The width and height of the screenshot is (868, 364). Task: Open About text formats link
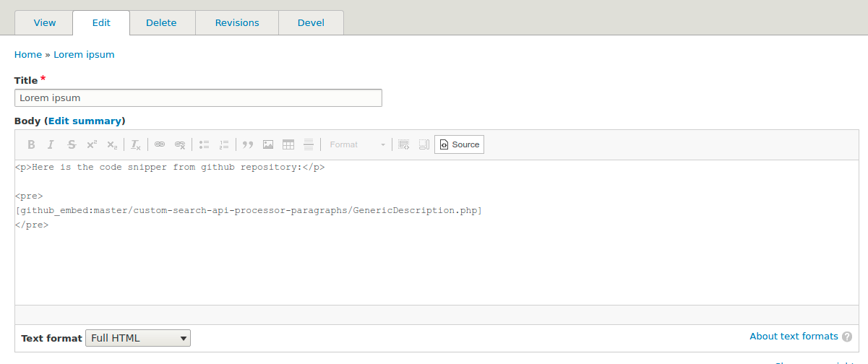coord(794,336)
